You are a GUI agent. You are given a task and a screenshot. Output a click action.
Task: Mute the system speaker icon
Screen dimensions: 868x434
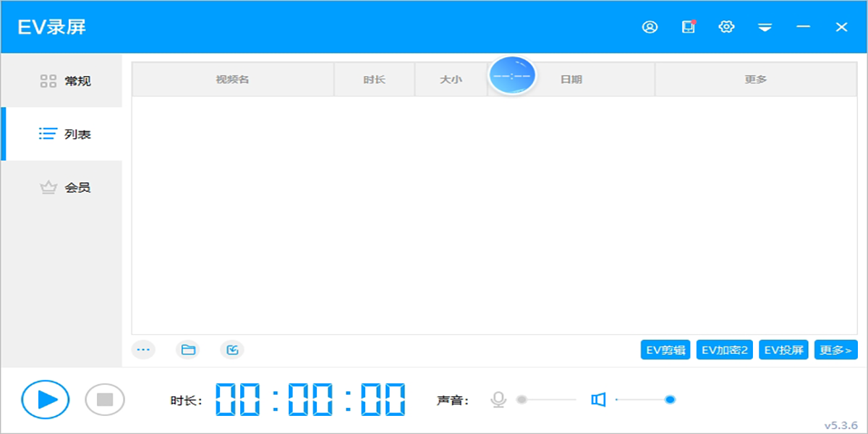(x=597, y=399)
